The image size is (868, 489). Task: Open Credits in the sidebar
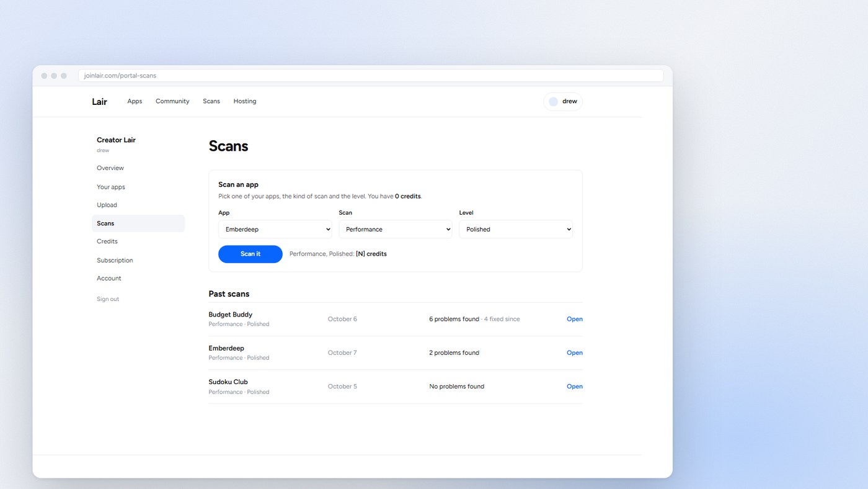(138, 241)
